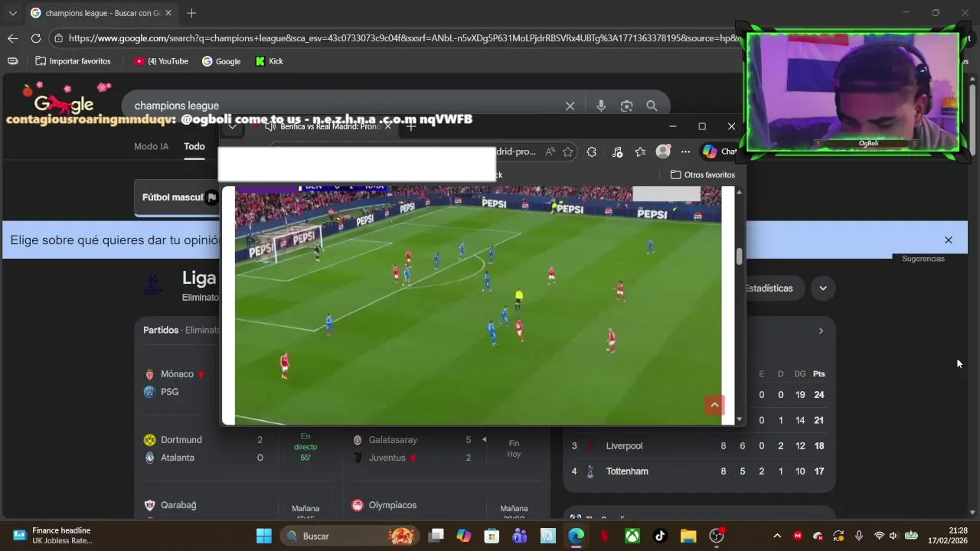Open the Otros favoritos folder
The width and height of the screenshot is (980, 551).
coord(702,174)
